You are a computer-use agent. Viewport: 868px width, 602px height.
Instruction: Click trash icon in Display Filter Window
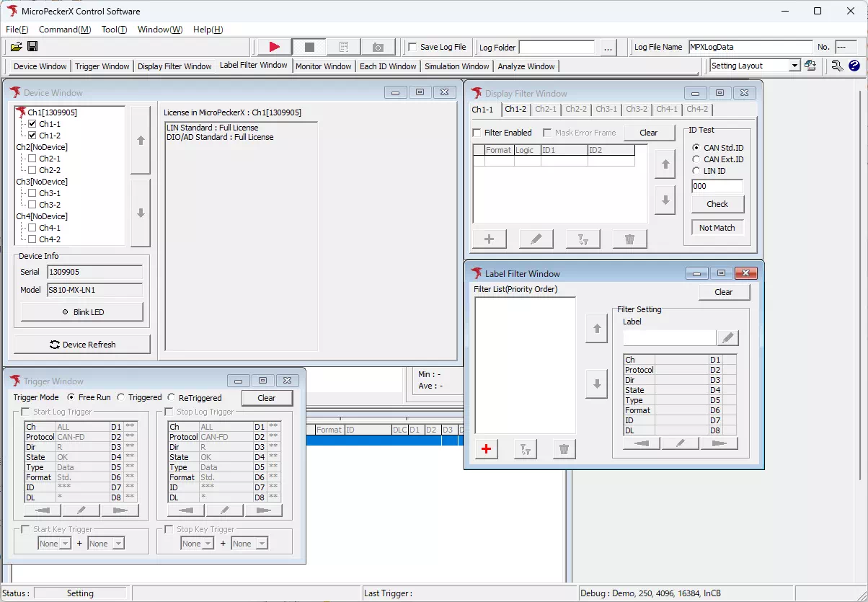click(x=629, y=239)
